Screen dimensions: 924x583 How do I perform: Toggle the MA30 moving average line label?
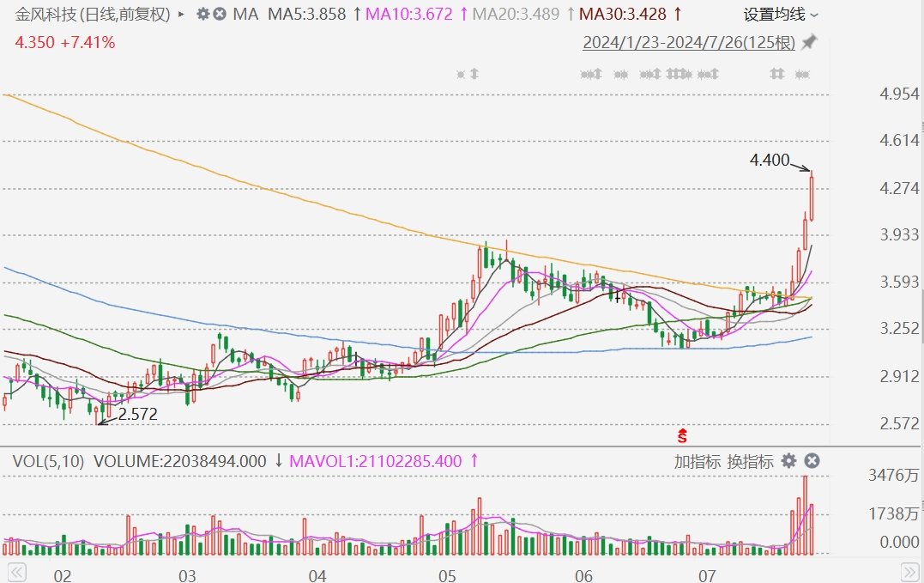click(x=622, y=15)
